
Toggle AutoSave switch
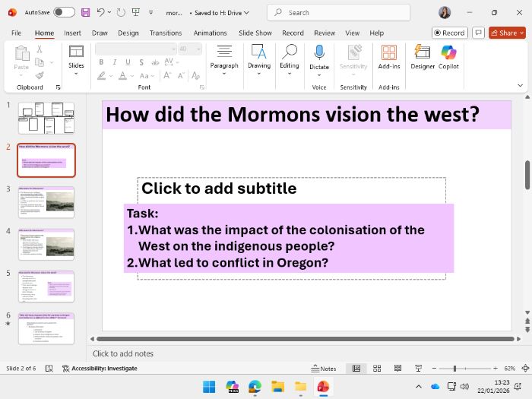pos(64,13)
